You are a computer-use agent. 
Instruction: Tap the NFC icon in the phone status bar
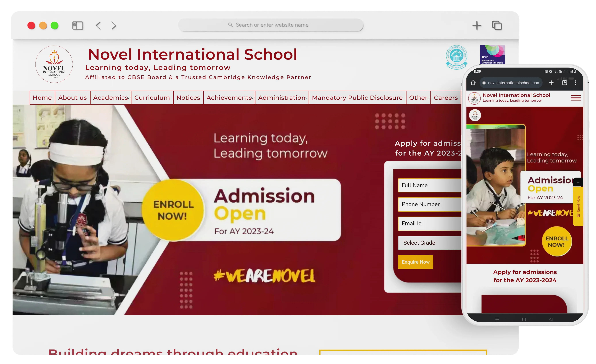(x=546, y=71)
